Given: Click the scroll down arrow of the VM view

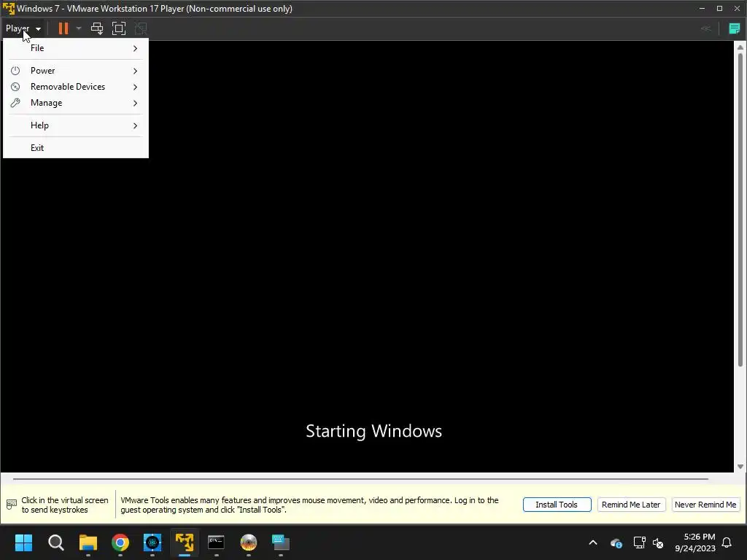Looking at the screenshot, I should click(x=740, y=467).
